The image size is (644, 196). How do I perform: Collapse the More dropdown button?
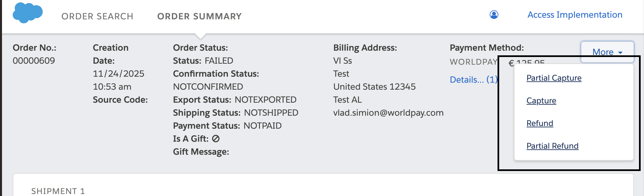607,52
